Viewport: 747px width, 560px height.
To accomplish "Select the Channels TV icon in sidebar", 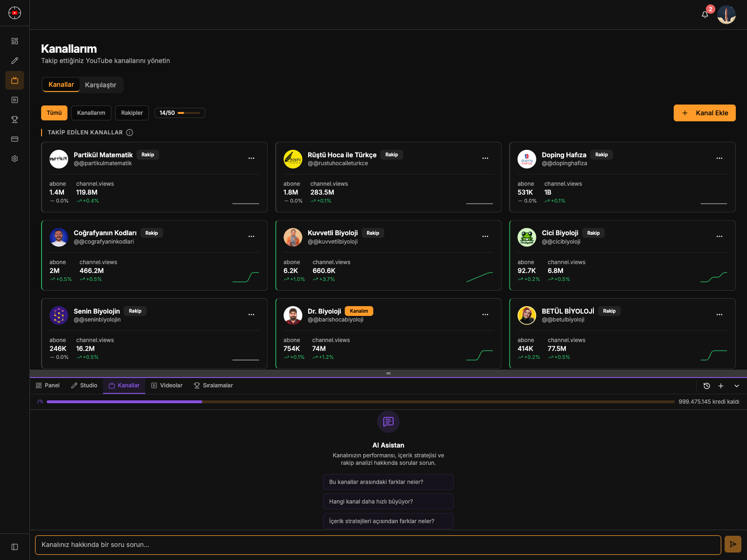I will 14,80.
